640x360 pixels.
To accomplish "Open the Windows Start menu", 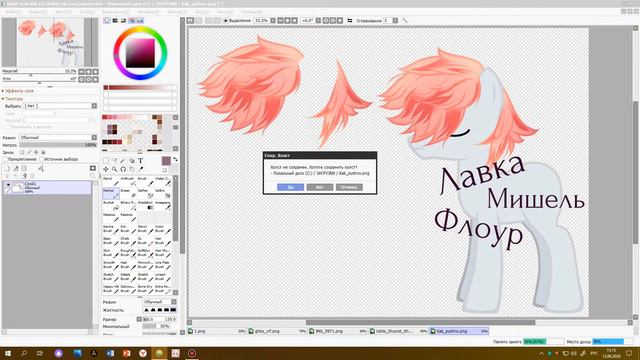I will coord(7,353).
